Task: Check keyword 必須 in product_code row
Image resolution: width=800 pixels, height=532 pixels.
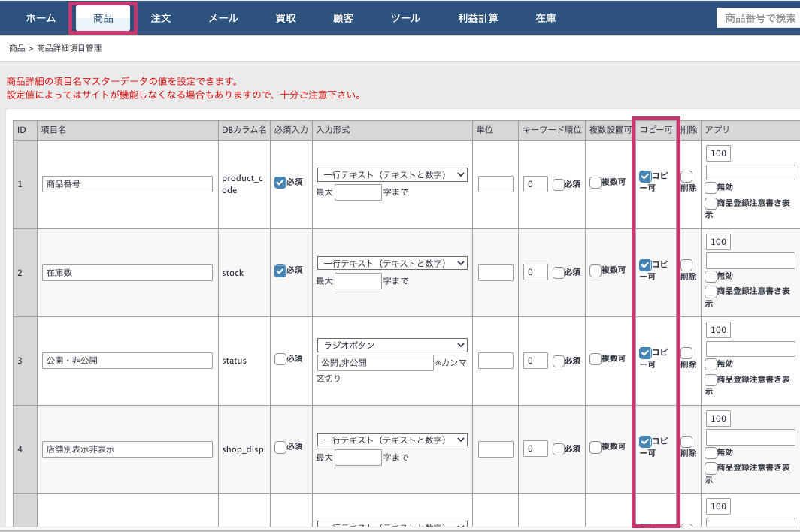Action: tap(558, 184)
